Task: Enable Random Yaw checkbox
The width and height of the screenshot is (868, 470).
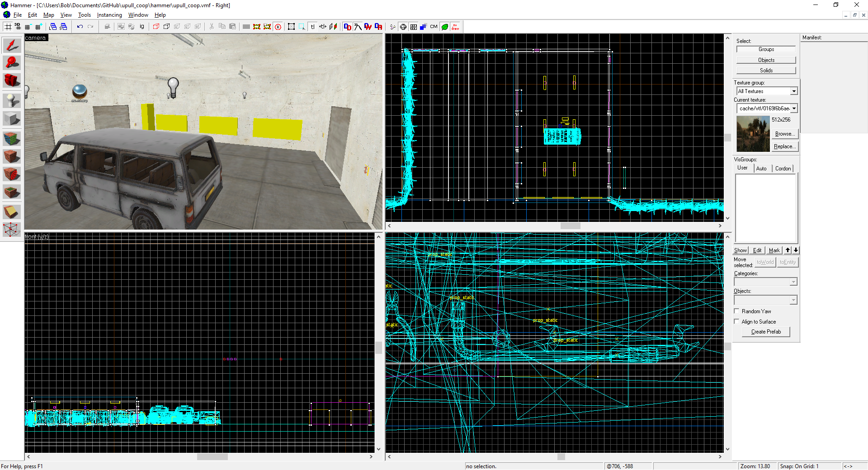Action: (x=737, y=311)
